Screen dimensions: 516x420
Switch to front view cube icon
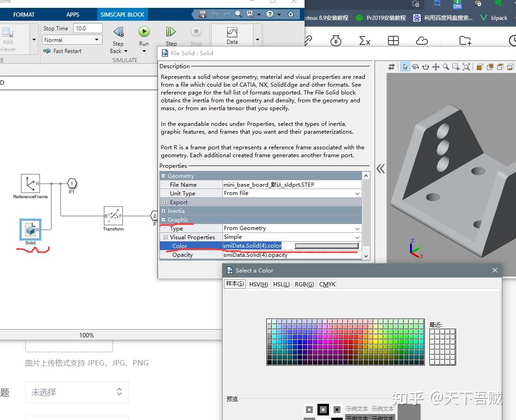click(x=480, y=67)
